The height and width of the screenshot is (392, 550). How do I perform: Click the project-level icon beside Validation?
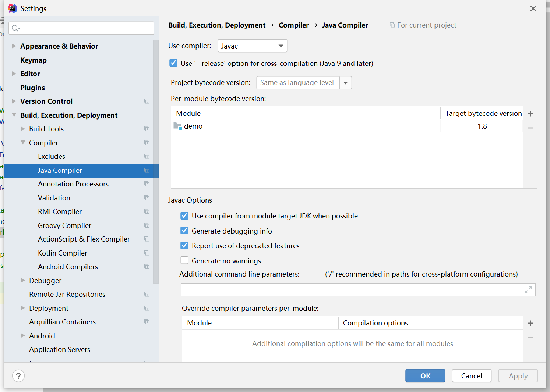tap(147, 198)
